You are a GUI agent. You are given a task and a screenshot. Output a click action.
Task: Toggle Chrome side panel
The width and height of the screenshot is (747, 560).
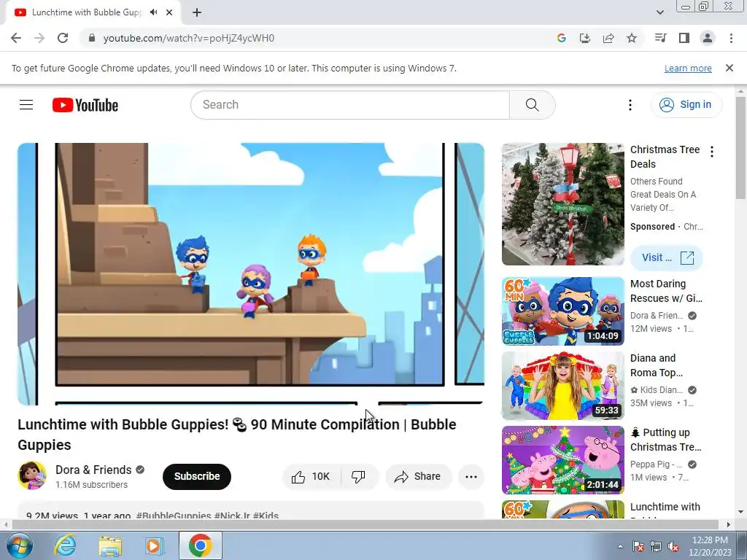(684, 38)
